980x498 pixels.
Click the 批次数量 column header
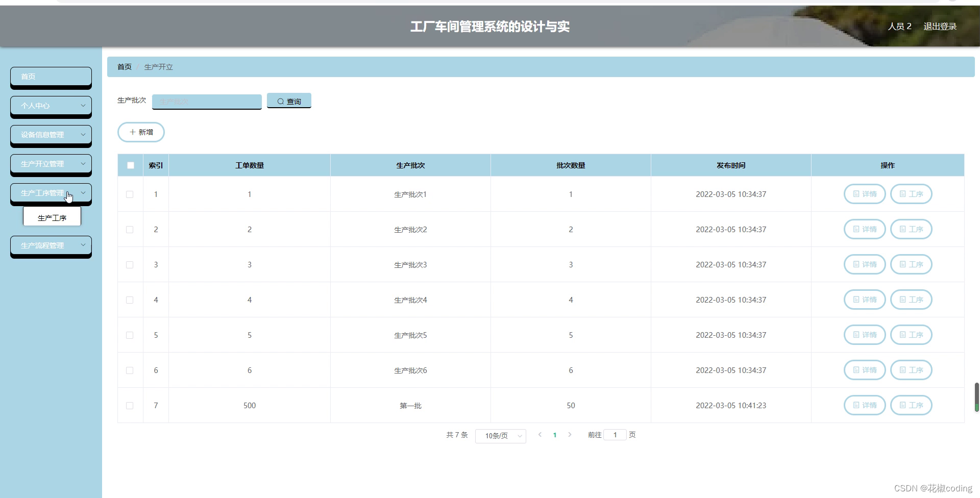[x=571, y=165]
